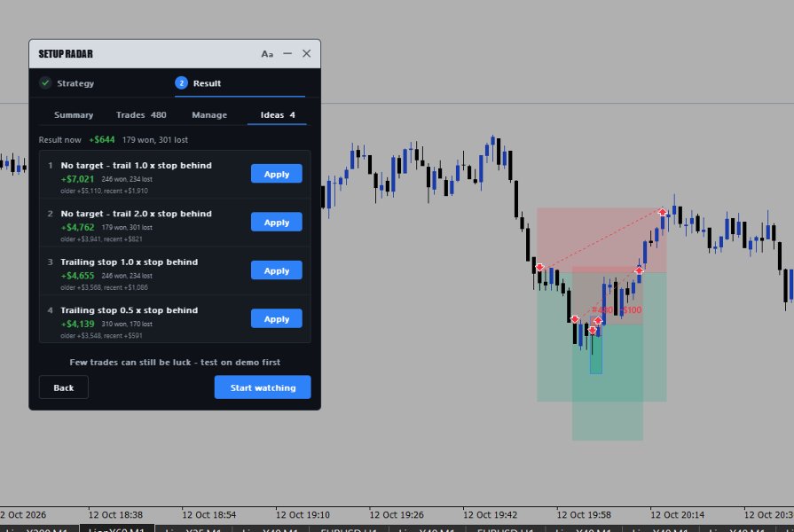Switch to the Trades 480 tab
Image resolution: width=794 pixels, height=532 pixels.
(141, 115)
